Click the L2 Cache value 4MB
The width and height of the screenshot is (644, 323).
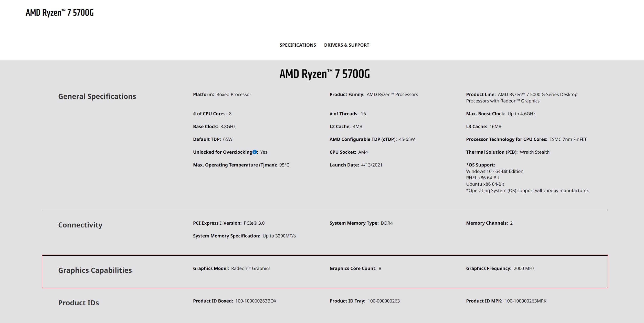tap(357, 127)
